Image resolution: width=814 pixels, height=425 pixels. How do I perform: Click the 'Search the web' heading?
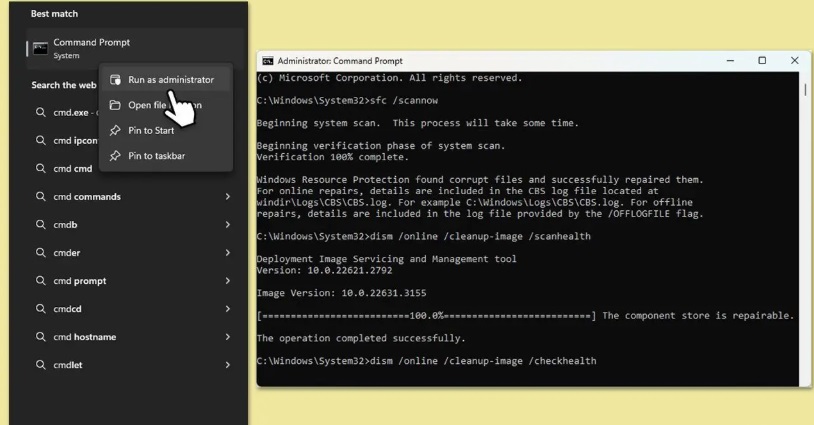(64, 85)
